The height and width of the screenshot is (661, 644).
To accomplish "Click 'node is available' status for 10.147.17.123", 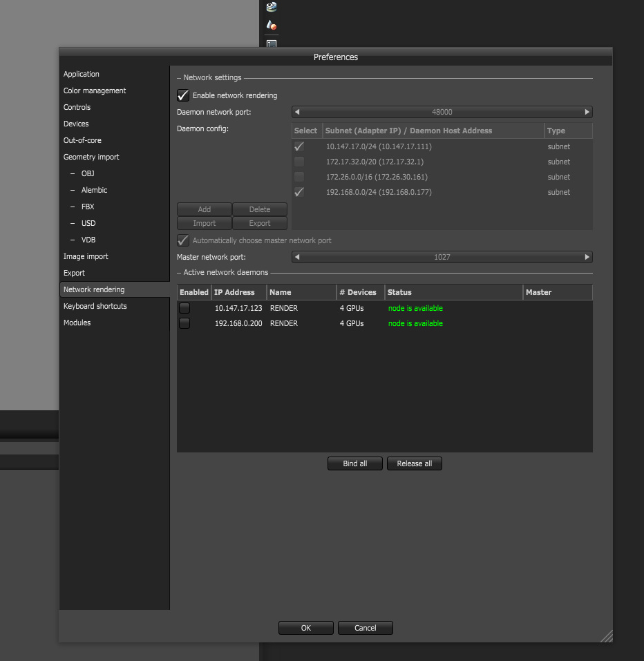I will pyautogui.click(x=415, y=308).
